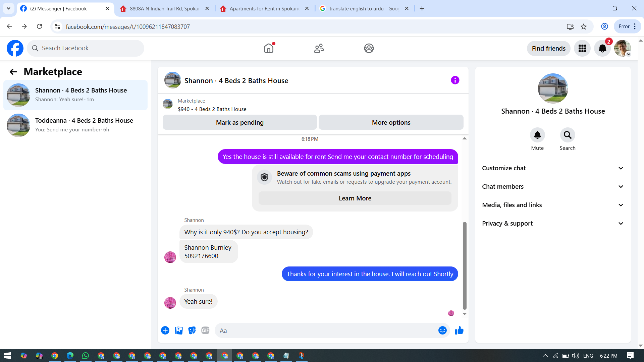The image size is (644, 362).
Task: Switch to 8808A N Indian Trail Rd tab
Action: click(x=165, y=9)
